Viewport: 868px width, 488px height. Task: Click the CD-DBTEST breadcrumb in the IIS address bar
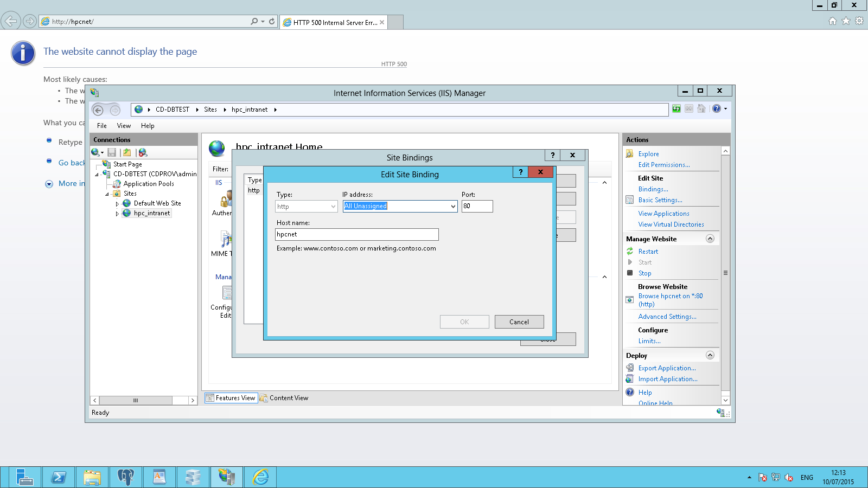[173, 110]
